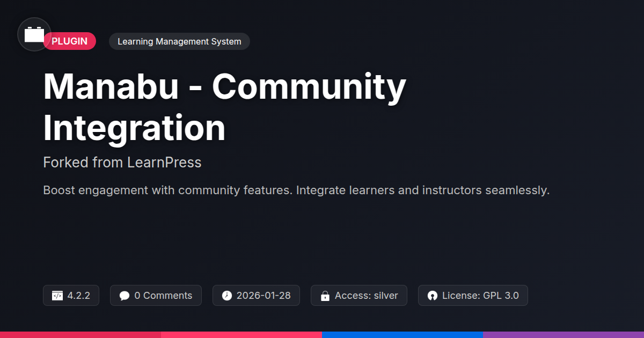The image size is (644, 338).
Task: Click the plugin brick icon
Action: [x=34, y=34]
